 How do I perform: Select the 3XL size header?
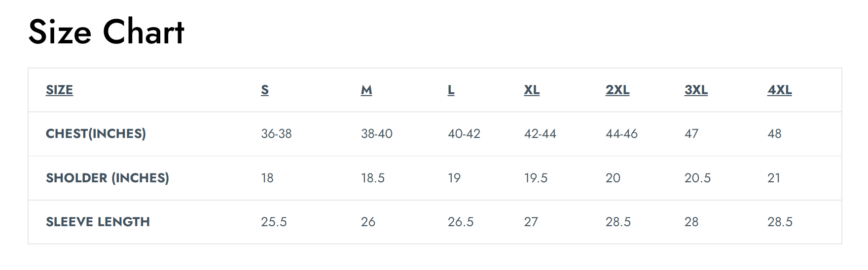coord(696,90)
